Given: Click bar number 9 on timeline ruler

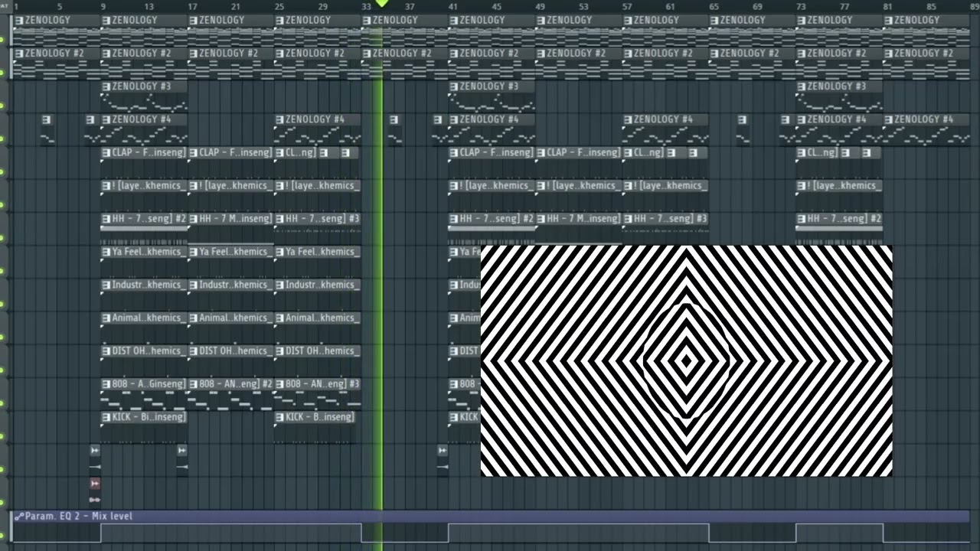Looking at the screenshot, I should (x=103, y=7).
